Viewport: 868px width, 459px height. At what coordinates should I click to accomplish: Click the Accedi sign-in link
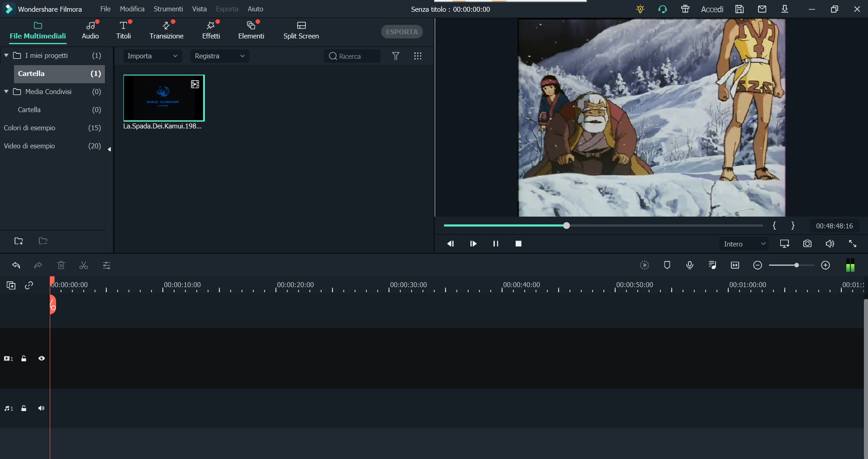tap(712, 9)
